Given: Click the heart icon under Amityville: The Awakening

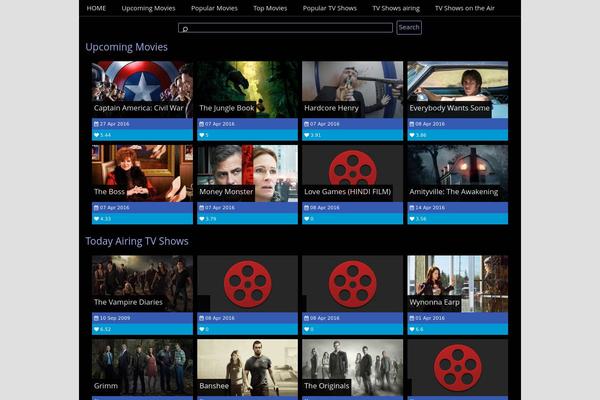Looking at the screenshot, I should [412, 219].
